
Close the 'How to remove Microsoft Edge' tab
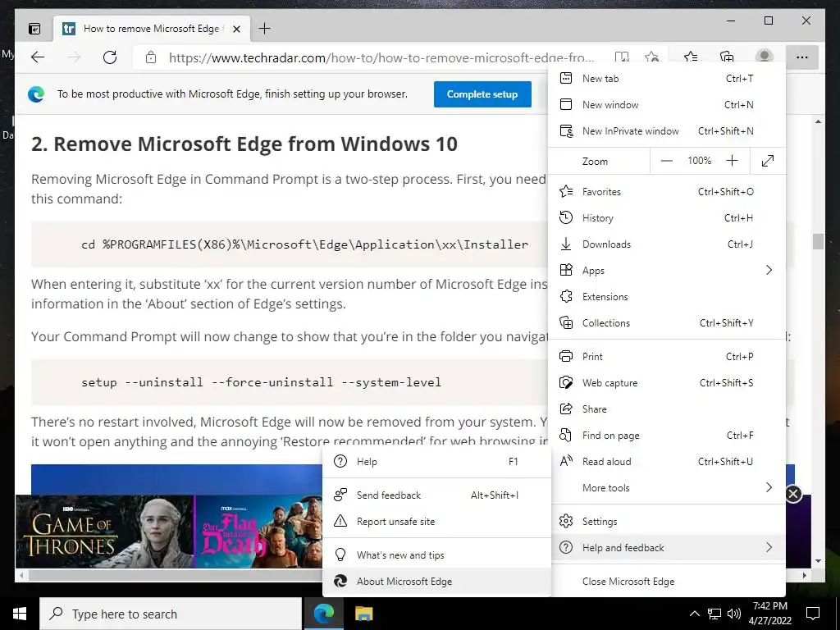[x=237, y=29]
